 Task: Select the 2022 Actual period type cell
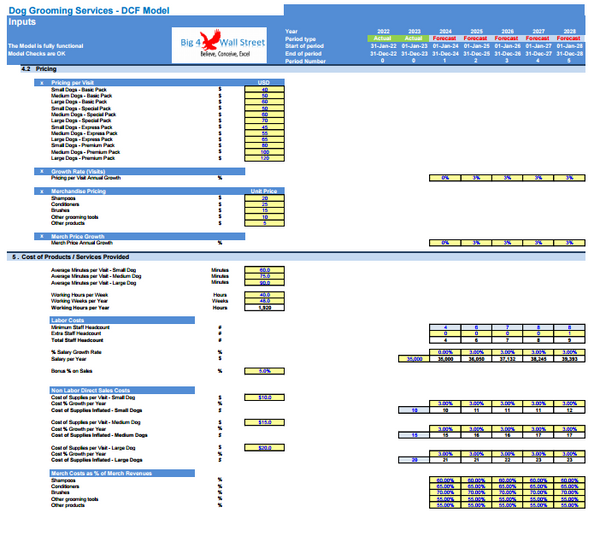[383, 39]
